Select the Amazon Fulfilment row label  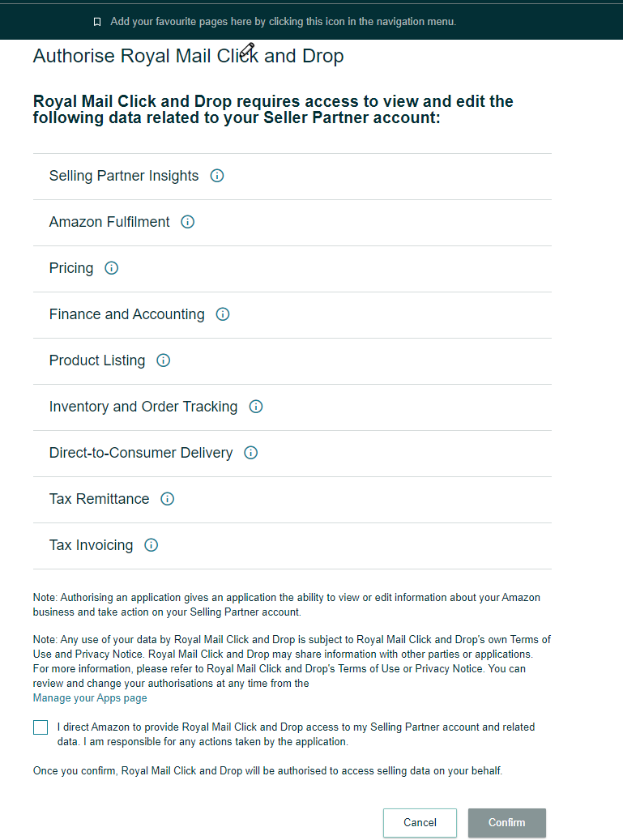click(x=109, y=222)
